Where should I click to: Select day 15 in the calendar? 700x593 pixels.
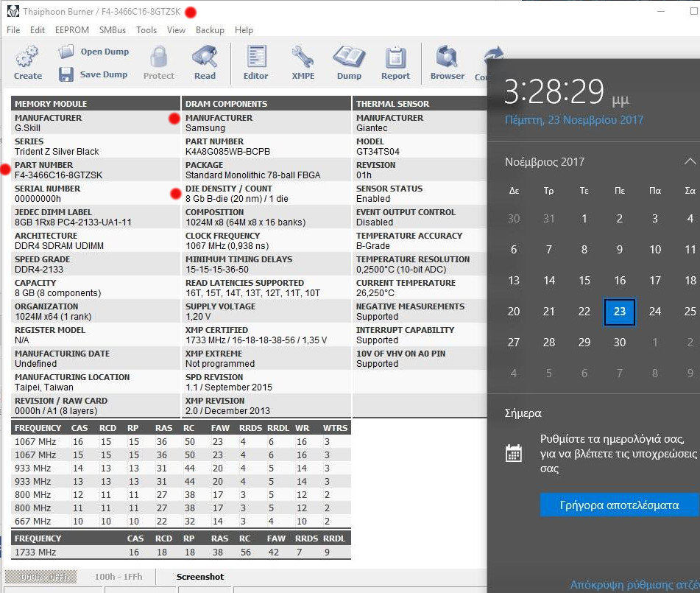[584, 280]
